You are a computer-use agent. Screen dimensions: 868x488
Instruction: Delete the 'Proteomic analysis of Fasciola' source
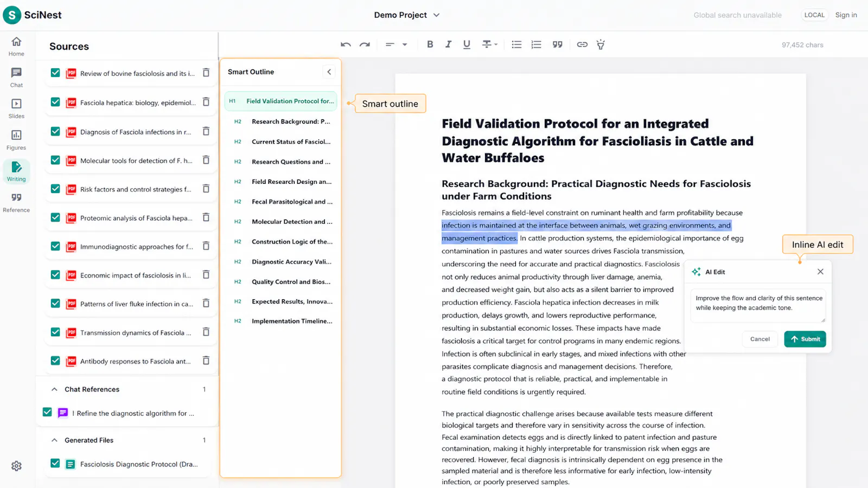(206, 217)
